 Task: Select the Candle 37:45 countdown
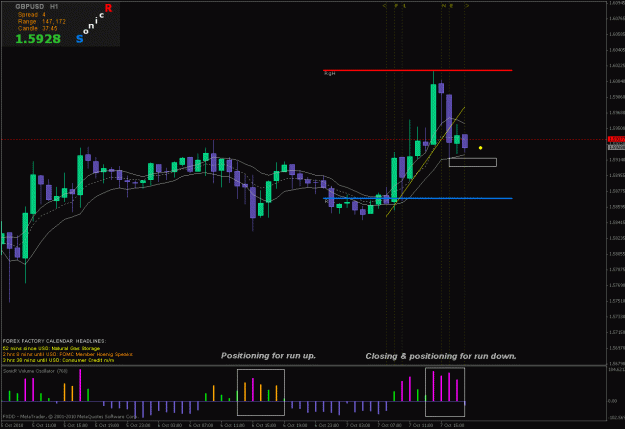click(x=37, y=28)
